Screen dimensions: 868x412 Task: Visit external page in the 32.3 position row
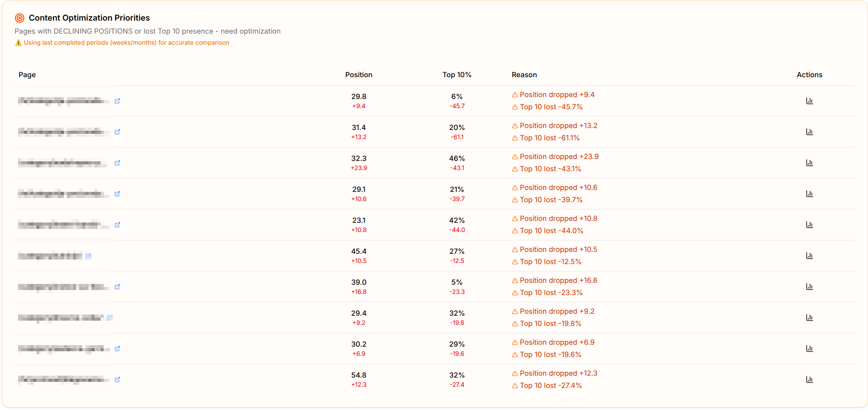(x=117, y=163)
